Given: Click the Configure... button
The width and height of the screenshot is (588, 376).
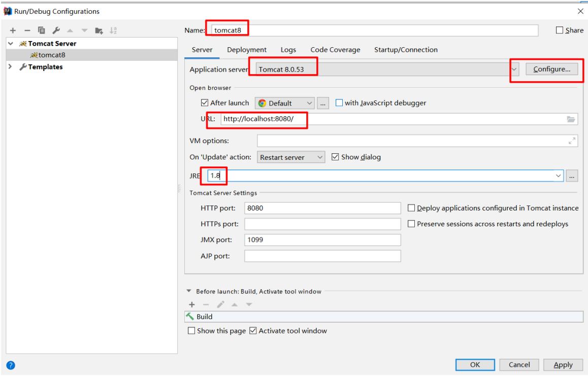Looking at the screenshot, I should (x=551, y=70).
